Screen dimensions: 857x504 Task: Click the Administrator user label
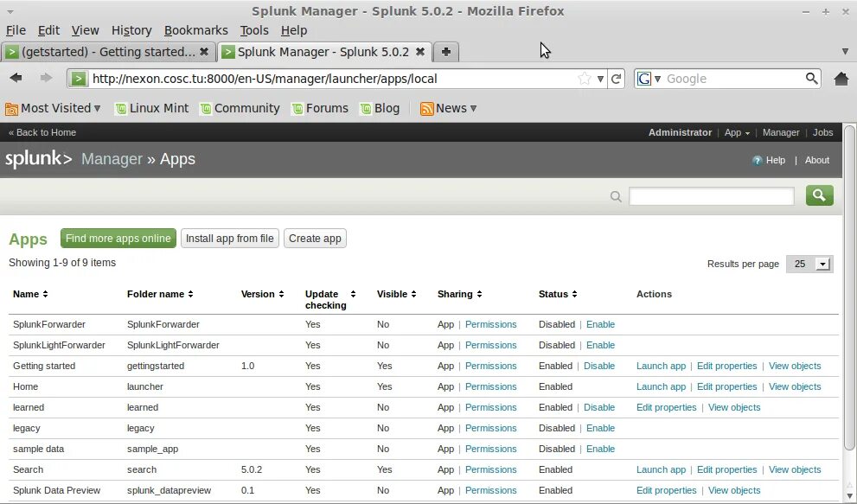click(x=680, y=132)
